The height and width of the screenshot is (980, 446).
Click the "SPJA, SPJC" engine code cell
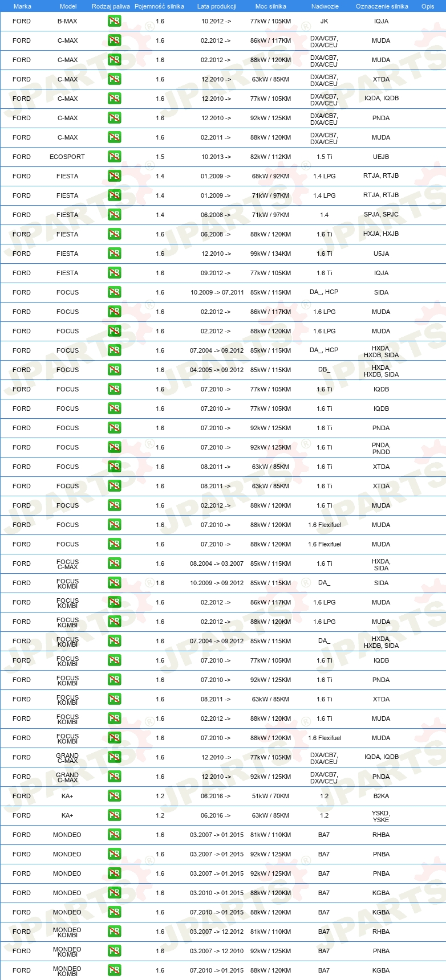381,214
